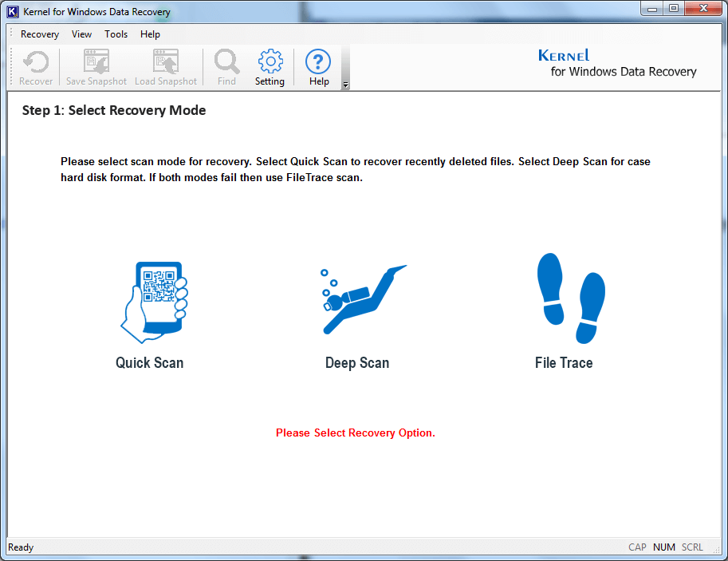Close the Kernel Data Recovery window
The height and width of the screenshot is (561, 728).
point(703,9)
